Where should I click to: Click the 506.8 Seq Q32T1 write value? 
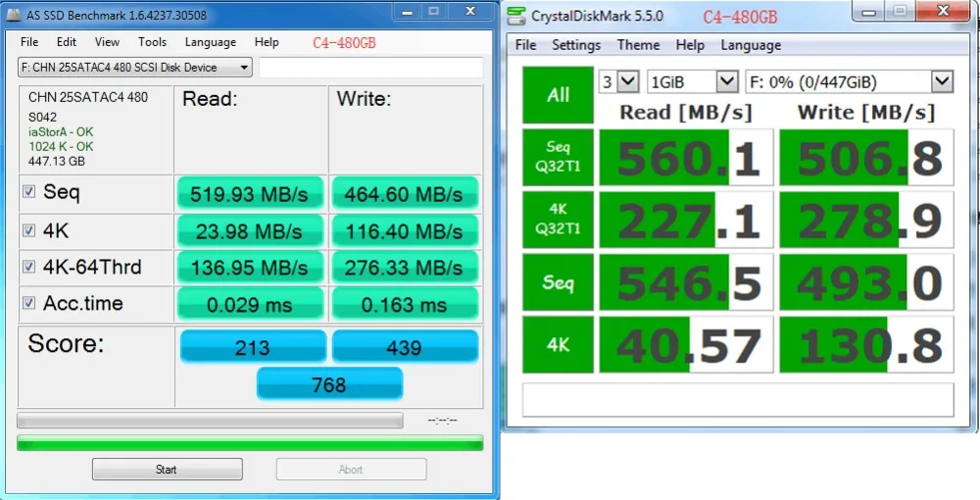pyautogui.click(x=867, y=158)
